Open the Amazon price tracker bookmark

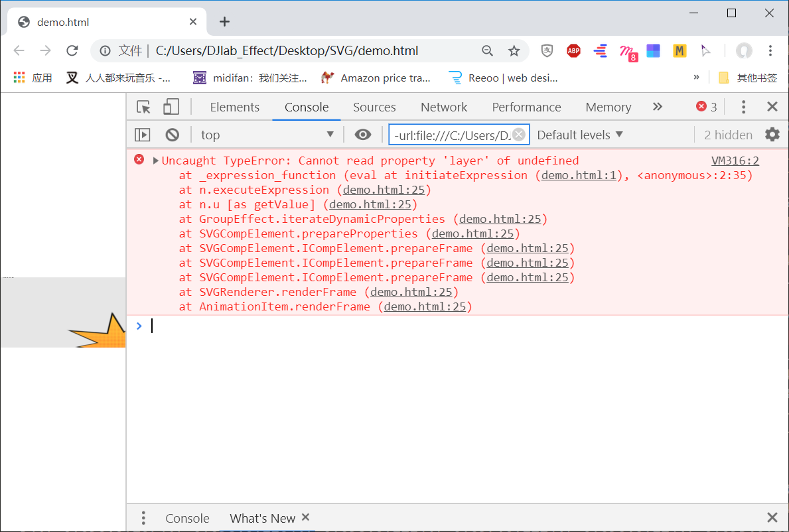[x=376, y=78]
